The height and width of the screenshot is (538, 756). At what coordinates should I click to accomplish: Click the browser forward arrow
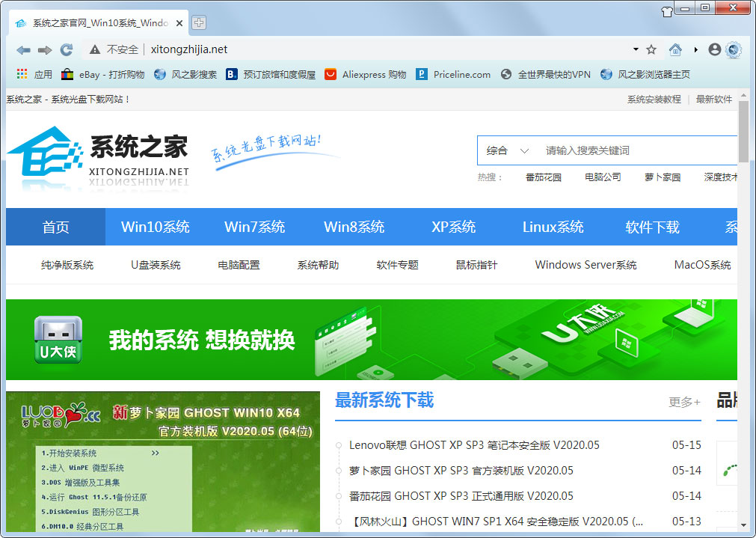(x=45, y=49)
